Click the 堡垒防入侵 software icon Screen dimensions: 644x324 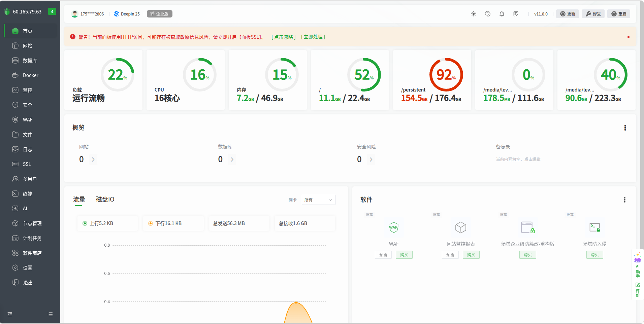[x=595, y=228]
